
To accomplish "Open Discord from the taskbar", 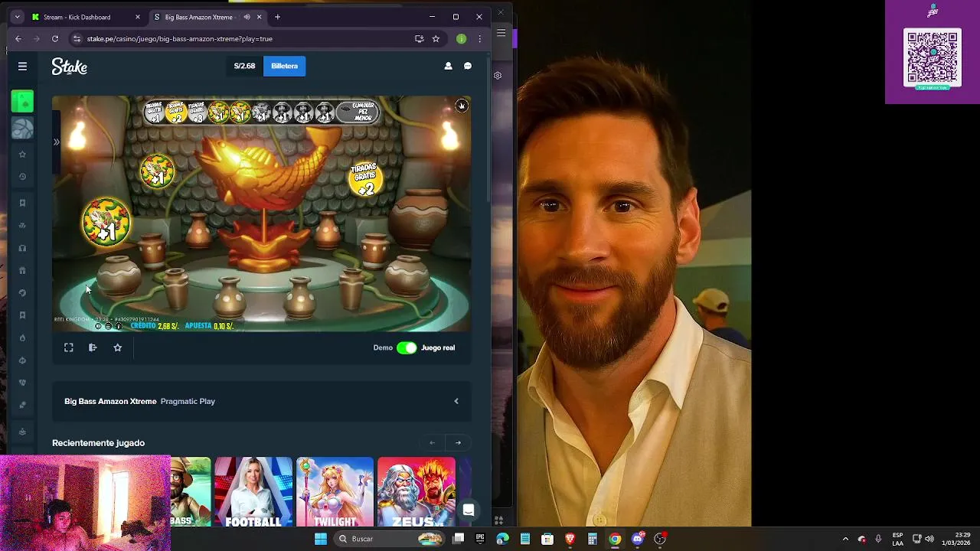I will (x=637, y=539).
